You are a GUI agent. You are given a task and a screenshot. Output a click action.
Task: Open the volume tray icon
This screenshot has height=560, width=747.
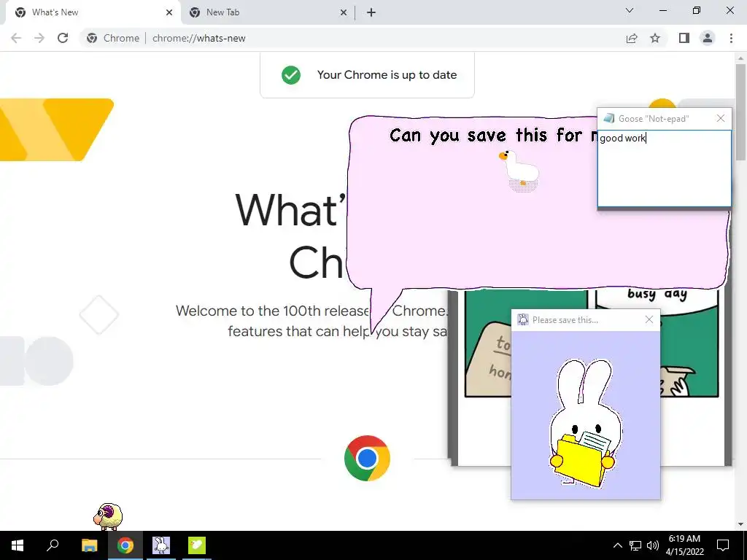tap(653, 545)
